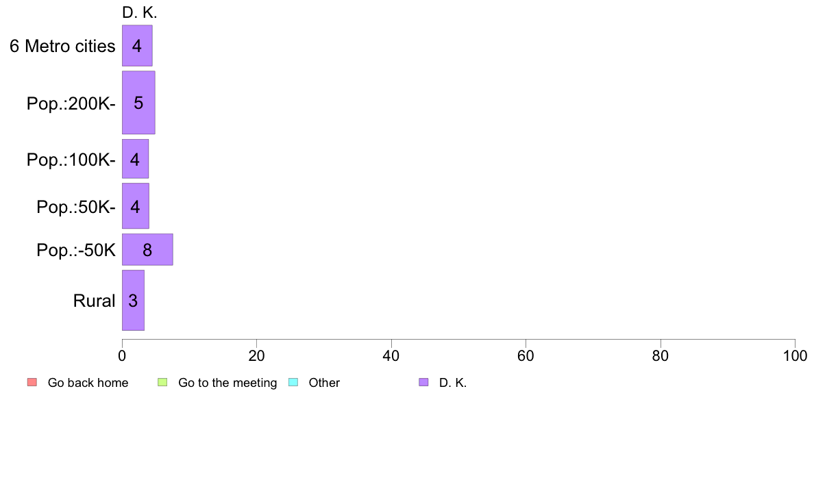Click the purple D. K. legend swatch

(x=423, y=383)
